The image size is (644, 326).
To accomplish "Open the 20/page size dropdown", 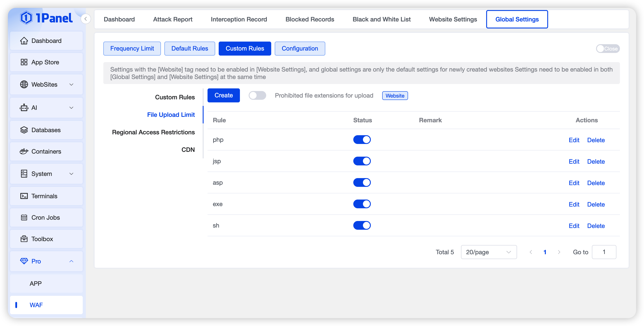I will click(489, 252).
